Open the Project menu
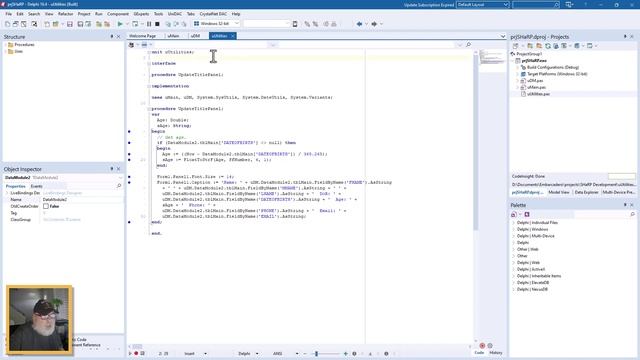Screen dimensions: 640x360 pyautogui.click(x=84, y=14)
